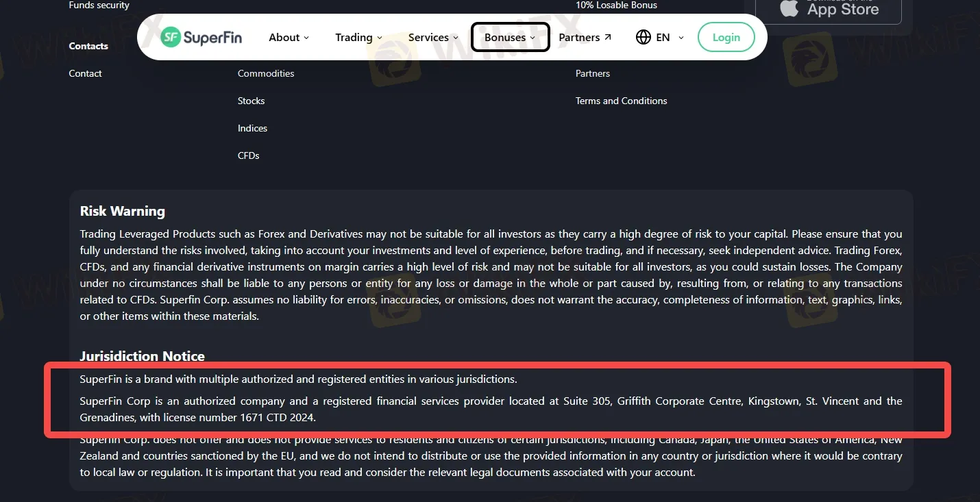Expand the Services menu

pos(433,38)
